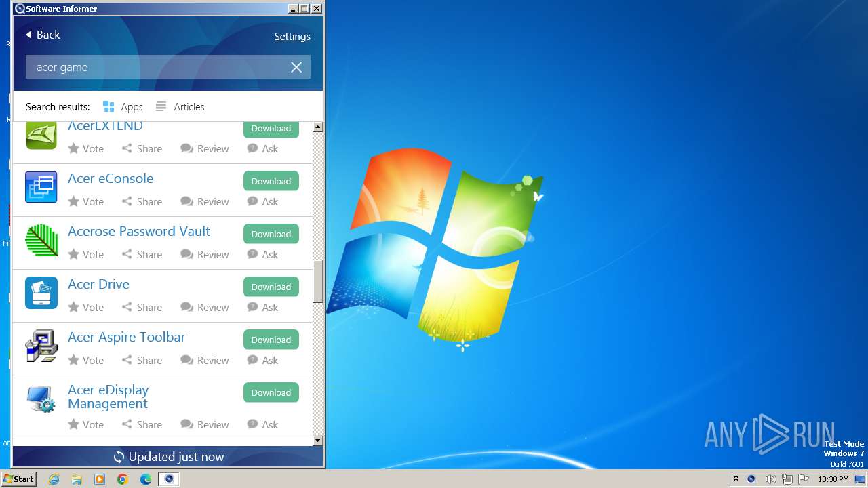Vote for Acer eDisplay Management
Screen dimensions: 868x488
85,424
